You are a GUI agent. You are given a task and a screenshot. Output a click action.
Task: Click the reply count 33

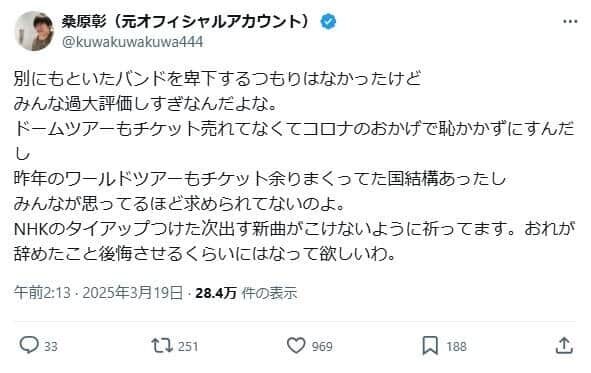pos(51,346)
